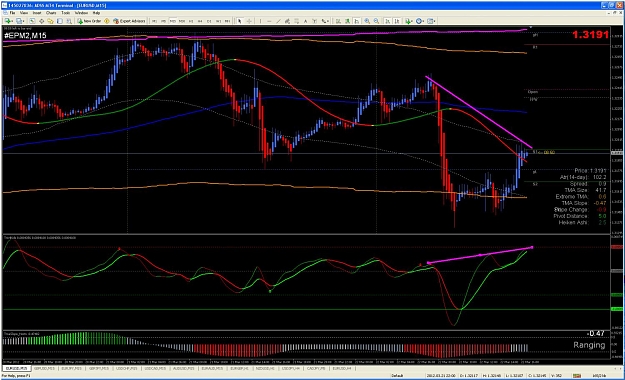
Task: Open the Charts menu
Action: tap(51, 13)
